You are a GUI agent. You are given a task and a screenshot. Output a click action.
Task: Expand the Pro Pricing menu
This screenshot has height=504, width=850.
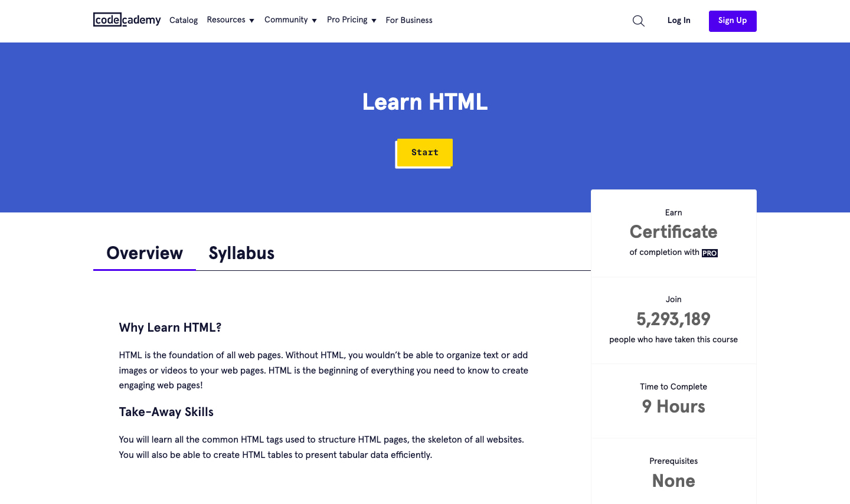click(351, 20)
